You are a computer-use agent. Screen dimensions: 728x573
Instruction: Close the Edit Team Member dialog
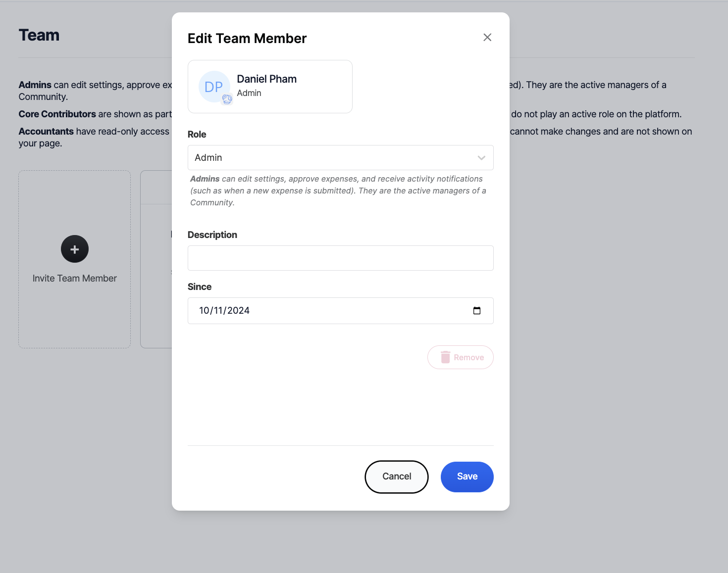point(487,38)
